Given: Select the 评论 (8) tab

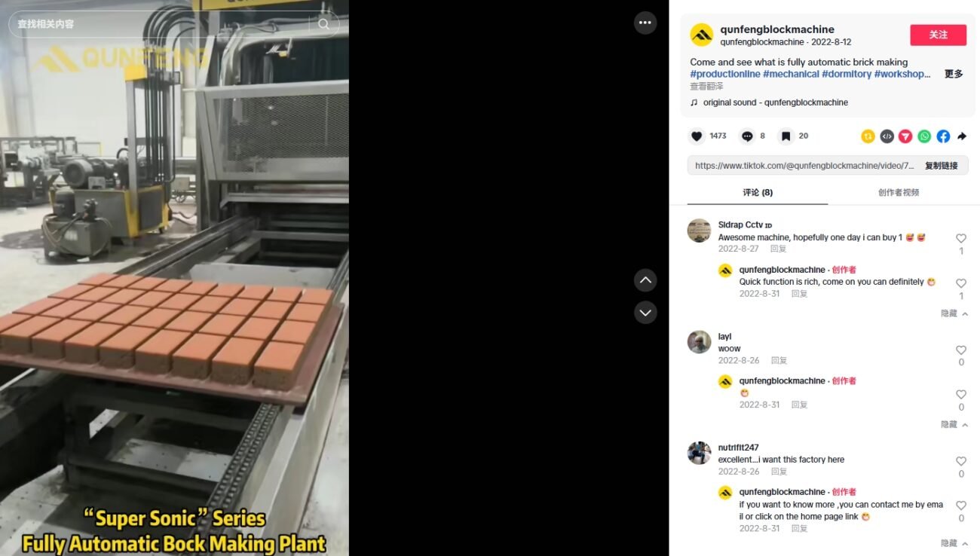Looking at the screenshot, I should pos(758,192).
